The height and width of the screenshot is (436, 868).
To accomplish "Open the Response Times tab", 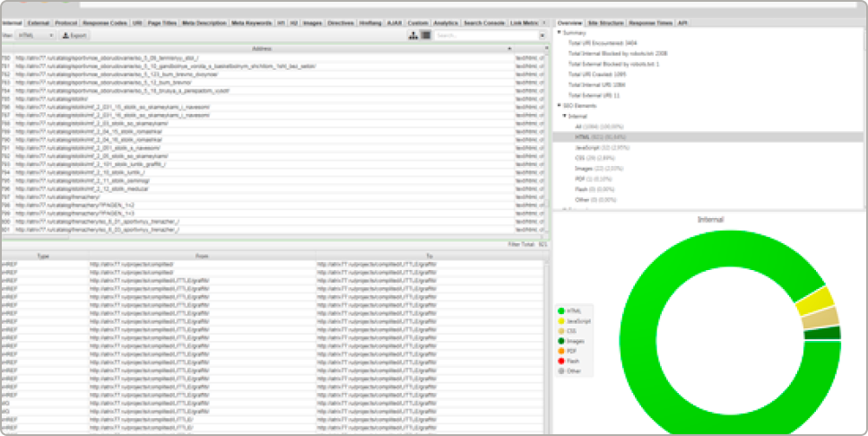I will coord(651,22).
